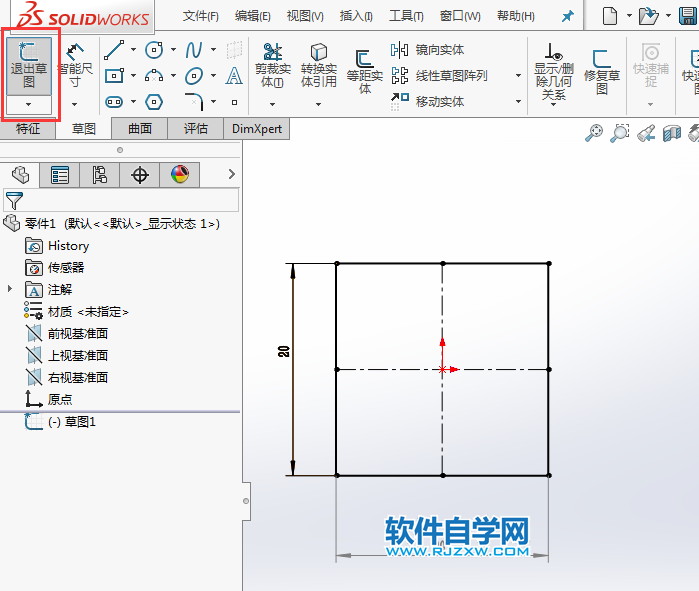Open the 插入(I) menu

pos(356,16)
